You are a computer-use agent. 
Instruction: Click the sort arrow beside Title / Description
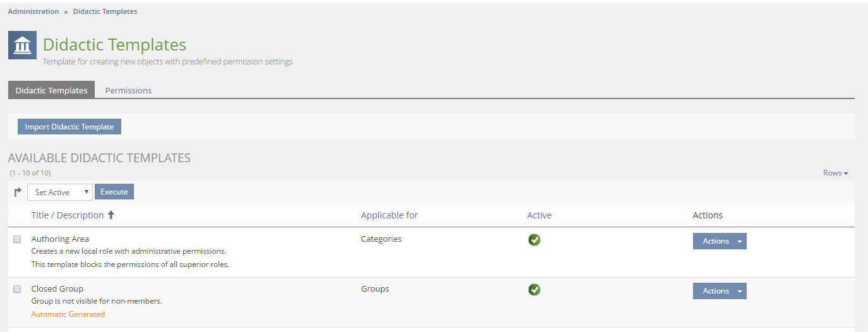111,215
